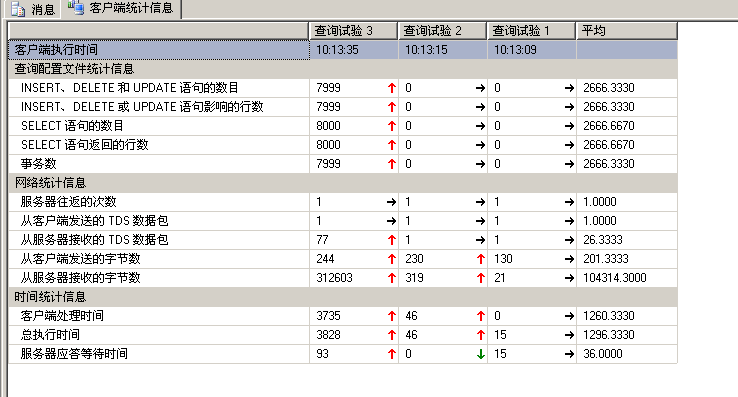The image size is (738, 397).
Task: Click the red up arrow beside 93
Action: pyautogui.click(x=392, y=354)
